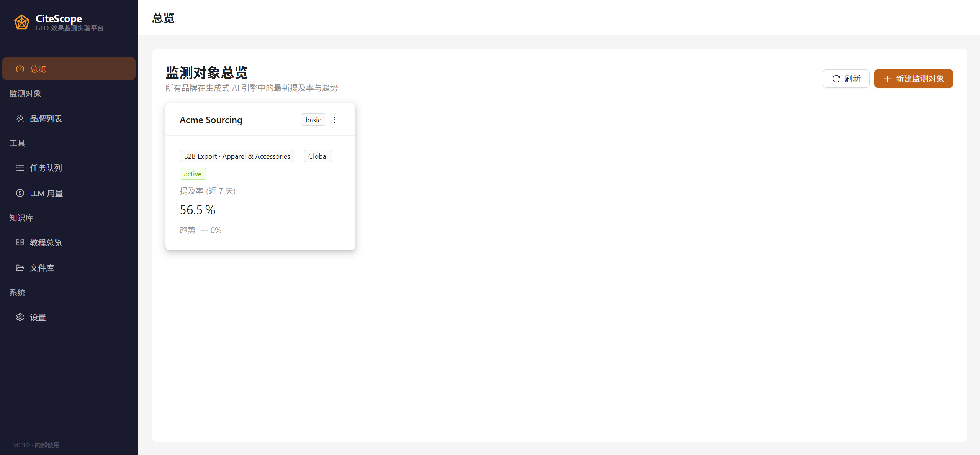
Task: Click the 所有品牌在生成式 AI 引擎 description text
Action: pyautogui.click(x=252, y=88)
